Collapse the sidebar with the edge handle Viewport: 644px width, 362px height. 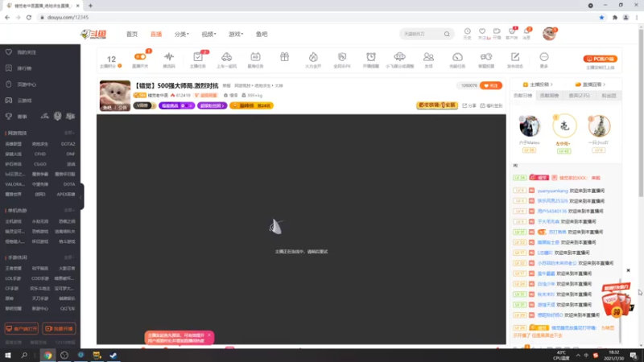(x=82, y=196)
